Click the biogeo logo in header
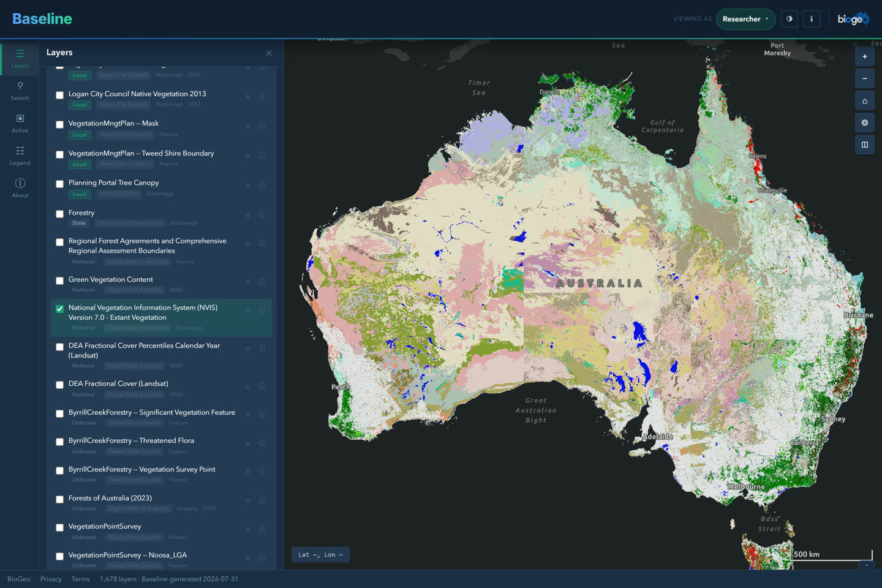 point(853,19)
